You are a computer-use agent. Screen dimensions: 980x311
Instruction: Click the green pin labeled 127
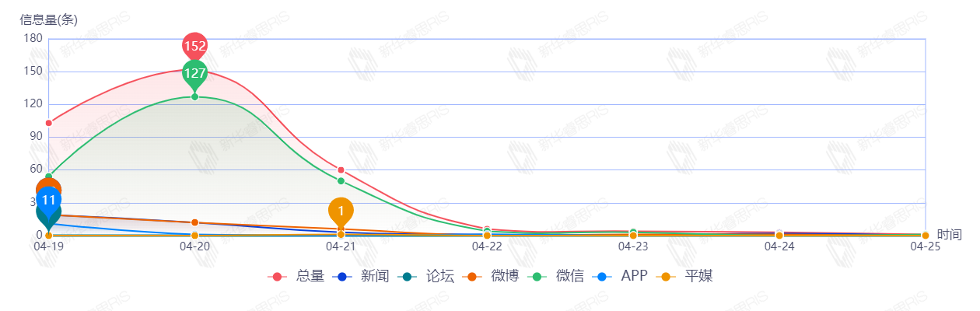pyautogui.click(x=194, y=73)
